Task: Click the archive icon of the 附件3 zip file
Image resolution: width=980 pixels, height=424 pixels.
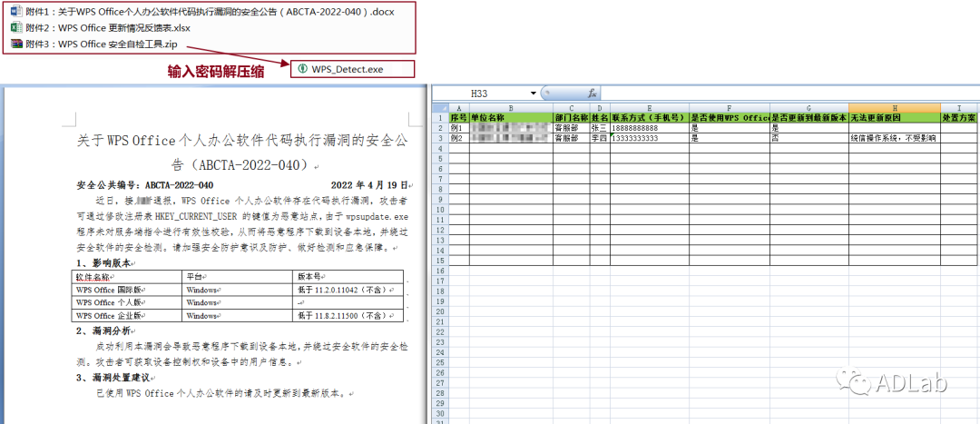Action: 15,44
